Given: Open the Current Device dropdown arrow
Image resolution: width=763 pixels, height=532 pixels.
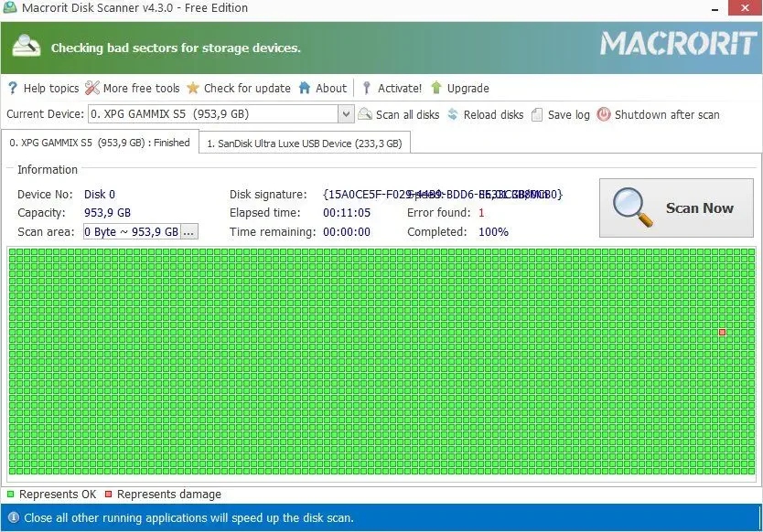Looking at the screenshot, I should click(x=346, y=114).
